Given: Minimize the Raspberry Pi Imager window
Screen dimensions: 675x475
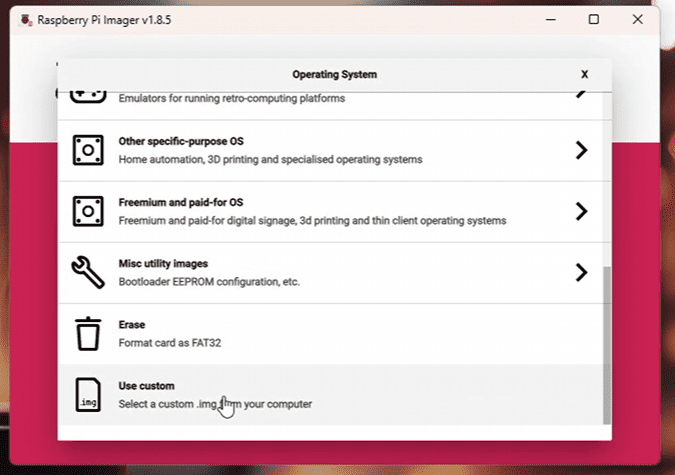Looking at the screenshot, I should coord(549,20).
